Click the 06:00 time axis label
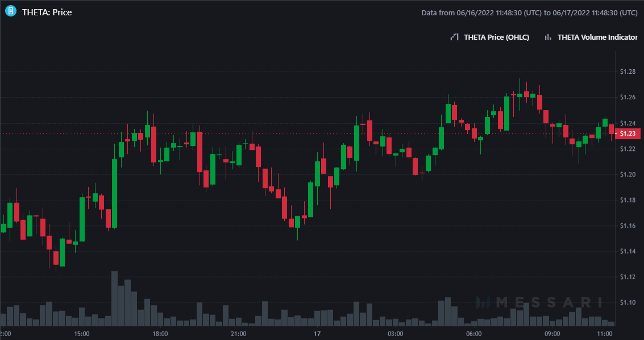Screen dimensions: 644x340 click(x=473, y=333)
